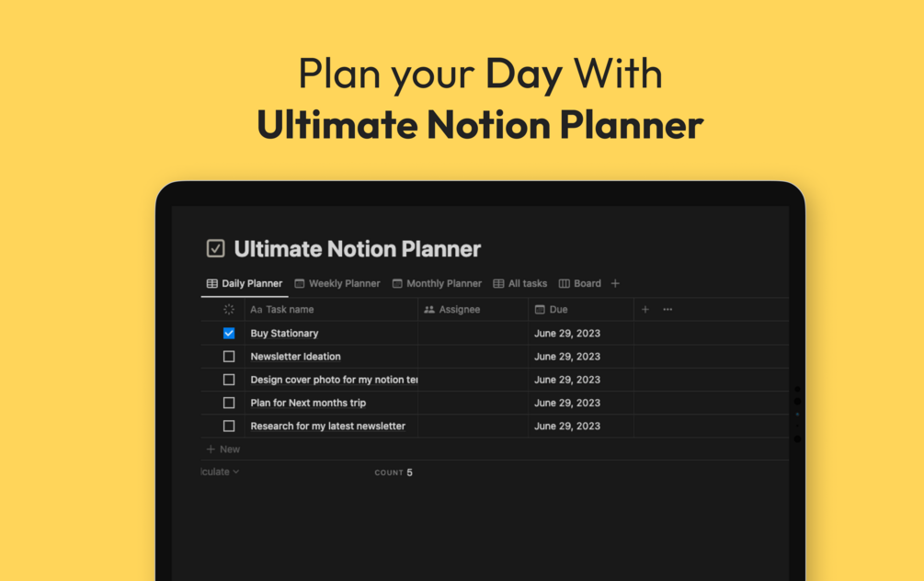Image resolution: width=924 pixels, height=581 pixels.
Task: Check the Newsletter Ideation checkbox
Action: [229, 357]
